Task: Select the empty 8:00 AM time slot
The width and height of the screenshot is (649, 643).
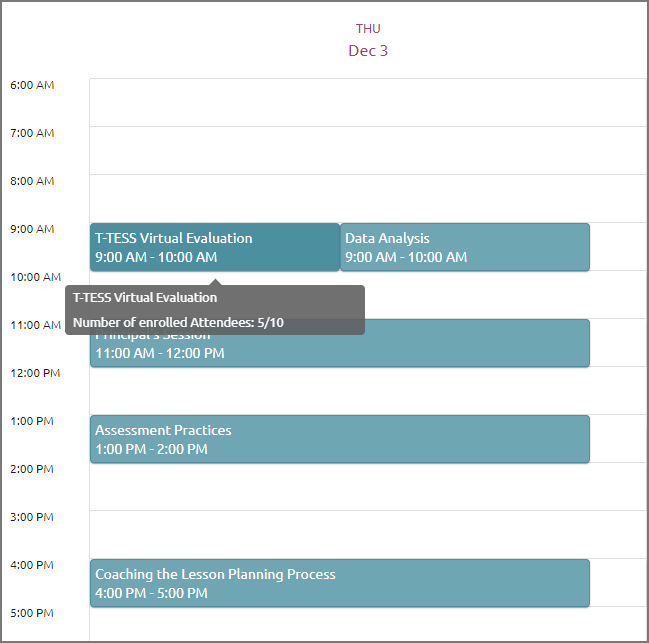Action: point(368,198)
